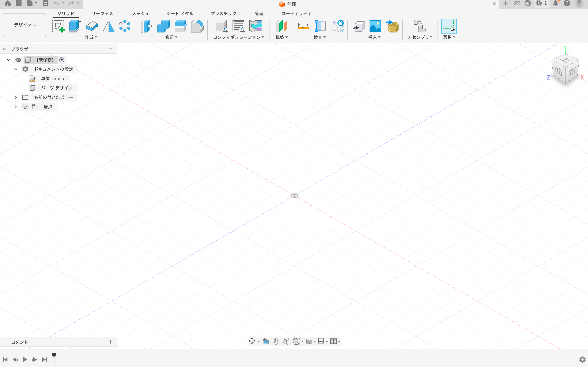The height and width of the screenshot is (367, 588).
Task: Select the Offset Plane construct tool
Action: tap(281, 26)
